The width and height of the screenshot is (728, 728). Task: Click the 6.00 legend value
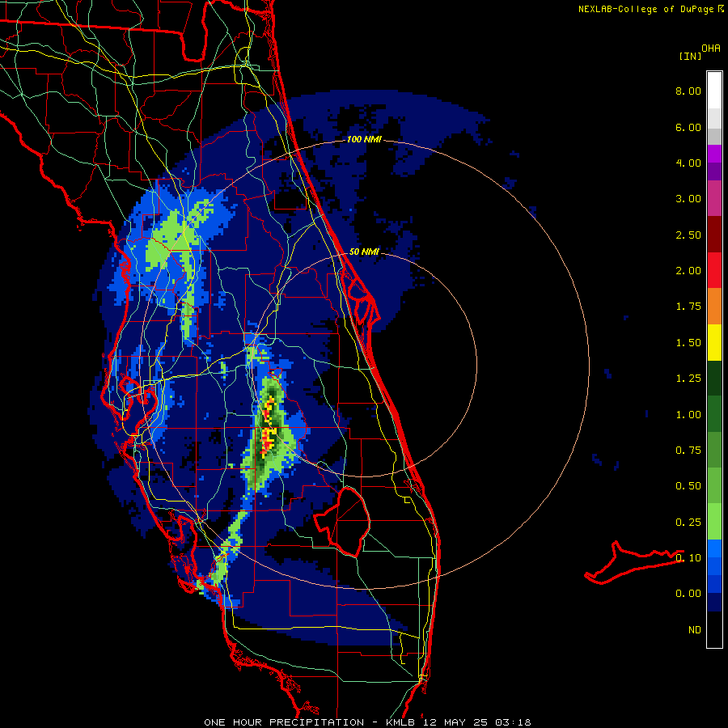[x=688, y=127]
